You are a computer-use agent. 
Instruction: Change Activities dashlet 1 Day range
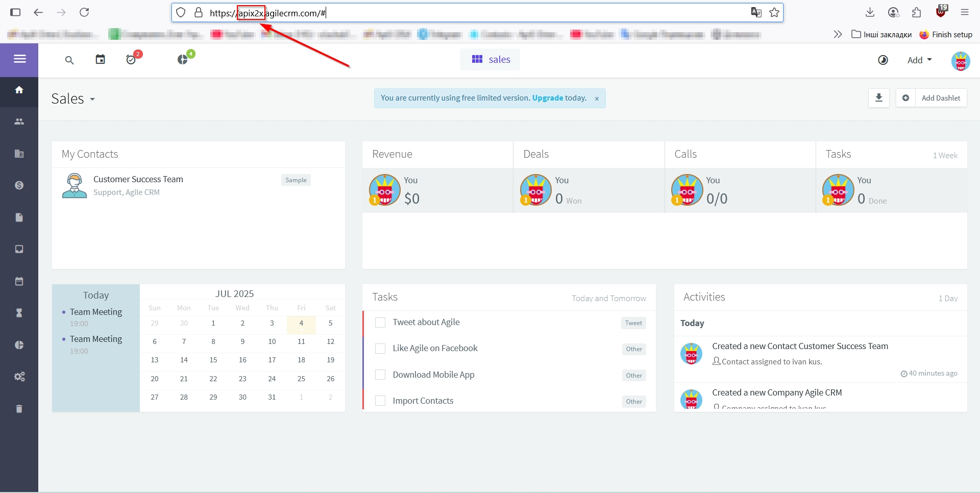[948, 299]
